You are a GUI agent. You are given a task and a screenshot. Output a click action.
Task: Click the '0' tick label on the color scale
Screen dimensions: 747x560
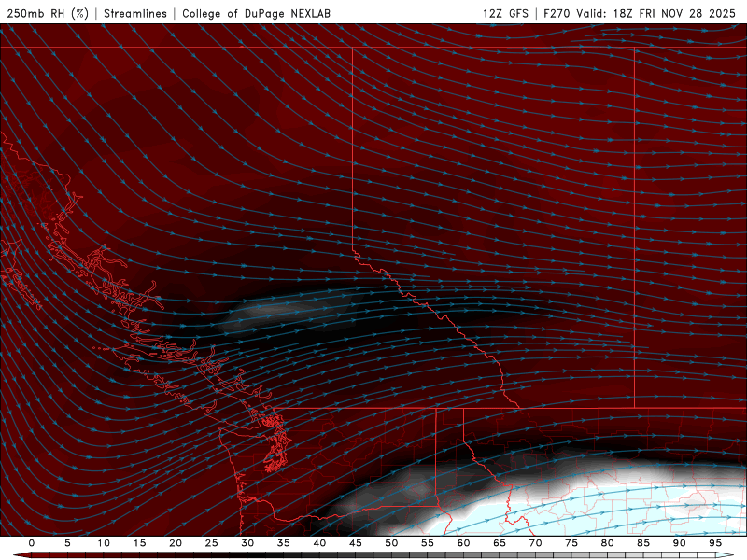[32, 543]
